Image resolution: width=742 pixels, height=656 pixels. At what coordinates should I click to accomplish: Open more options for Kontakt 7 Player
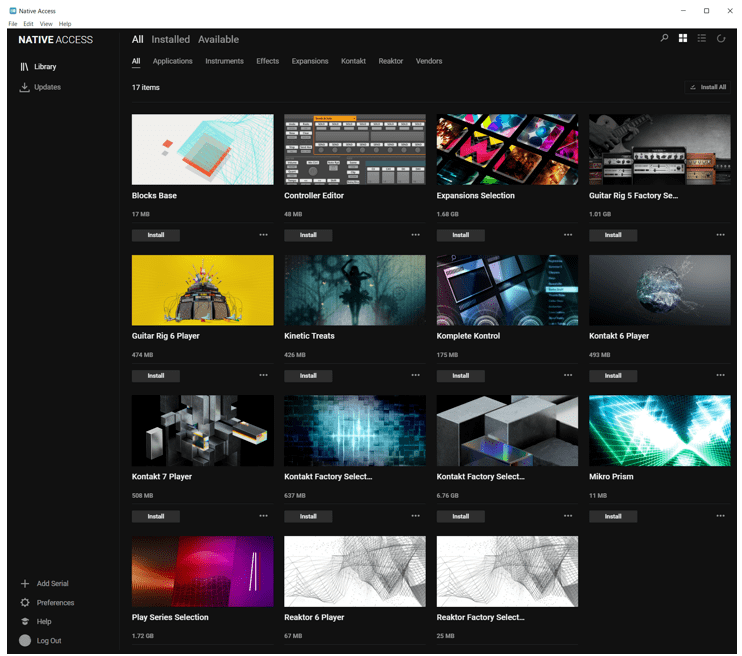click(264, 516)
